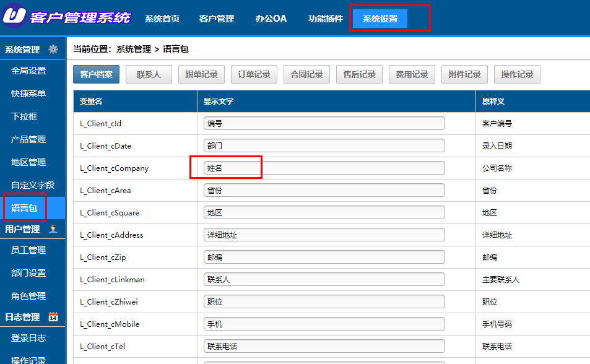Click the L_Client_cSquare display text field
This screenshot has height=364, width=590.
[x=324, y=213]
